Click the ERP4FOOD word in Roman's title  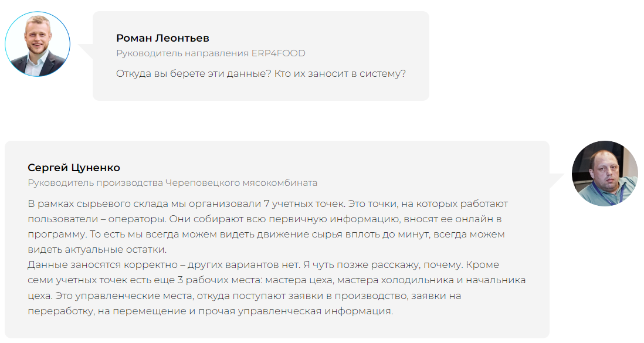click(279, 53)
